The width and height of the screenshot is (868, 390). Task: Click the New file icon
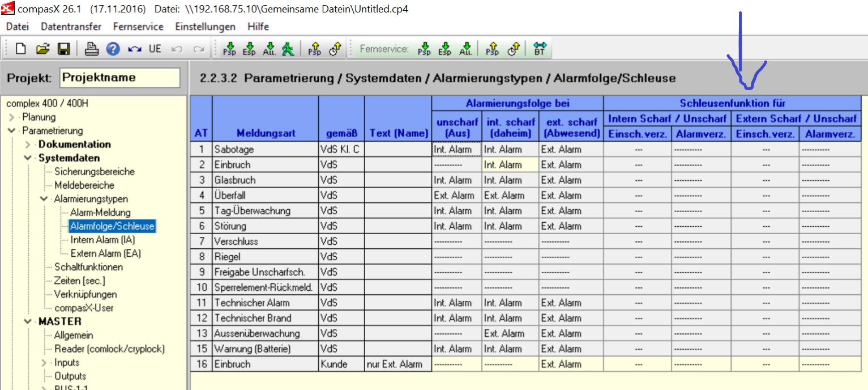coord(21,49)
